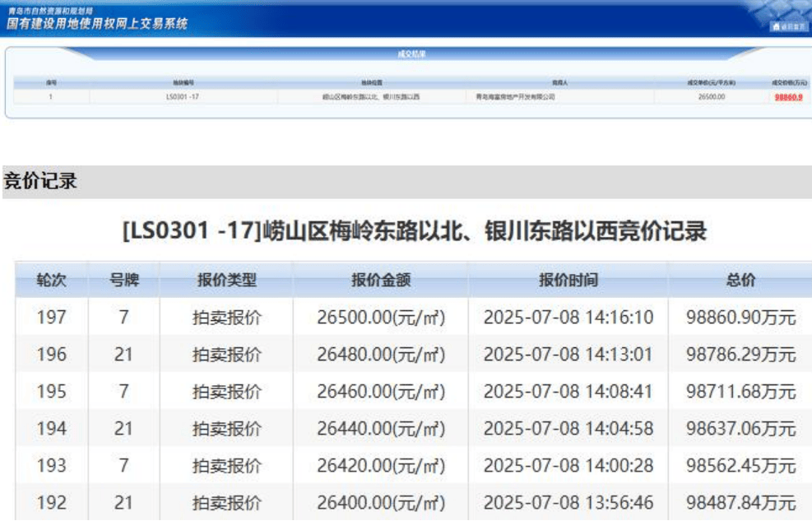
Task: Select round number 193
Action: pos(51,466)
